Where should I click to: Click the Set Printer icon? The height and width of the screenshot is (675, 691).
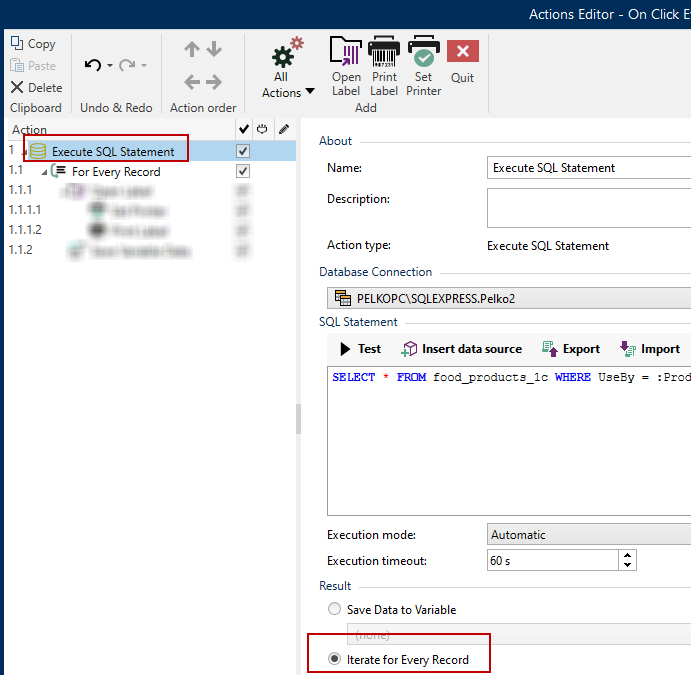(x=423, y=52)
